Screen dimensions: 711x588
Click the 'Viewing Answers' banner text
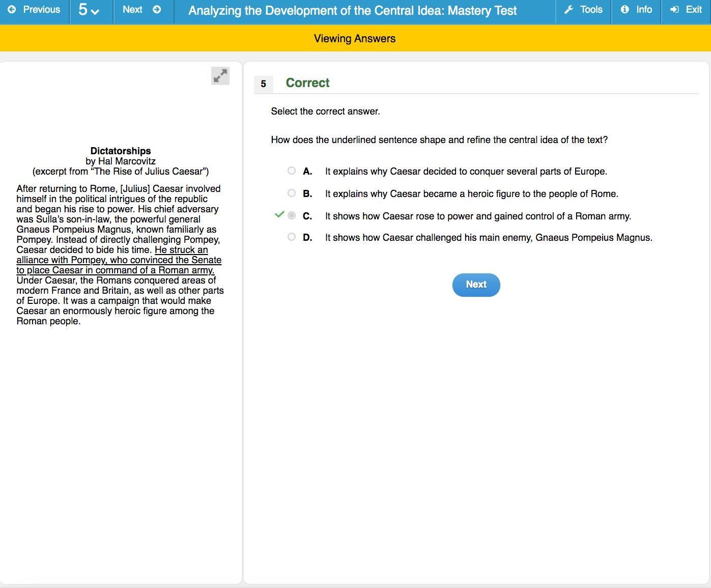click(355, 39)
